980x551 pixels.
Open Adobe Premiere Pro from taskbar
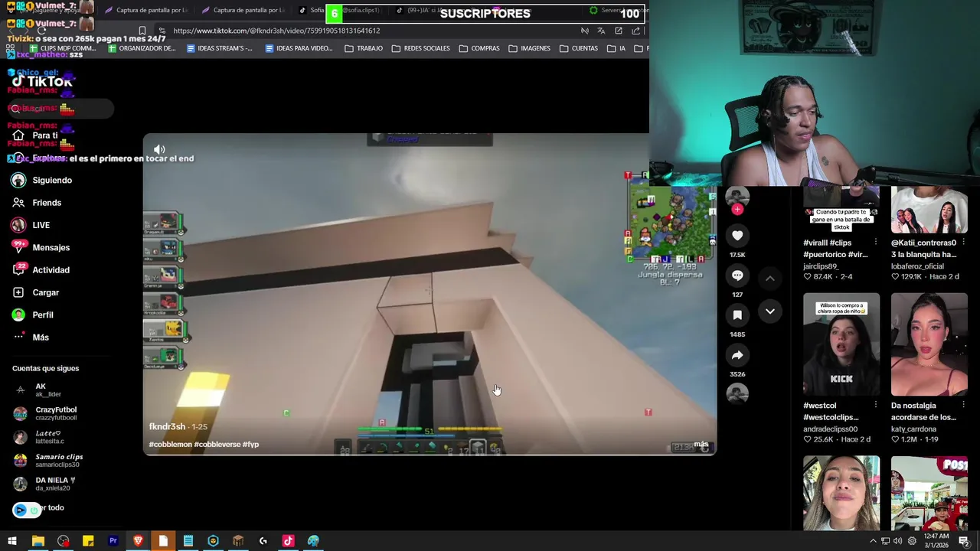(x=113, y=541)
